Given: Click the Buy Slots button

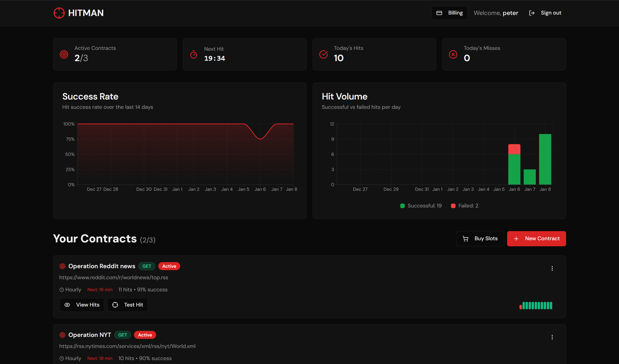Looking at the screenshot, I should 480,238.
